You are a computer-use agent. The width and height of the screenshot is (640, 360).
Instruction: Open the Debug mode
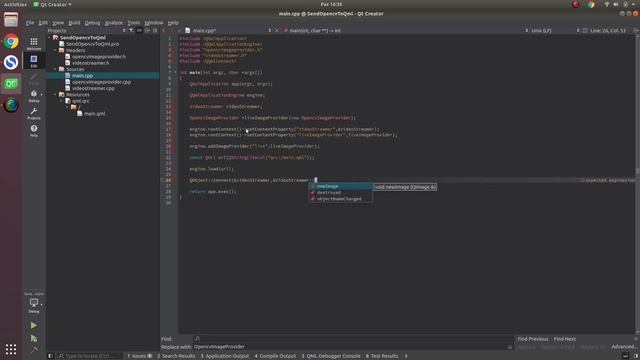tap(34, 96)
